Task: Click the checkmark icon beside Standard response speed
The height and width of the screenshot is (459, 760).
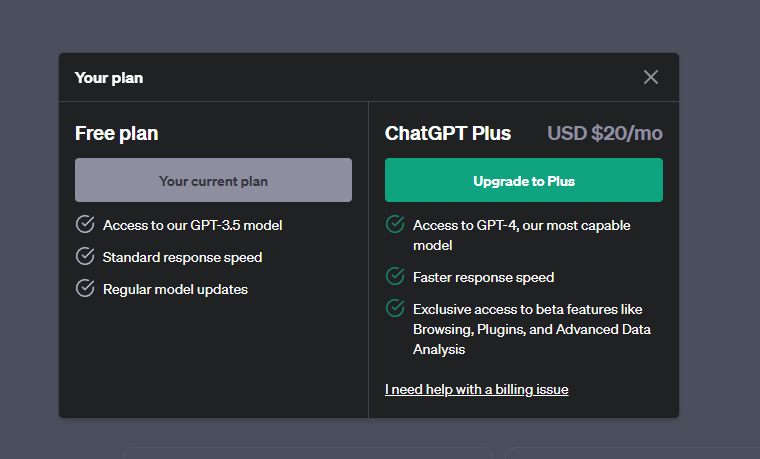Action: coord(85,256)
